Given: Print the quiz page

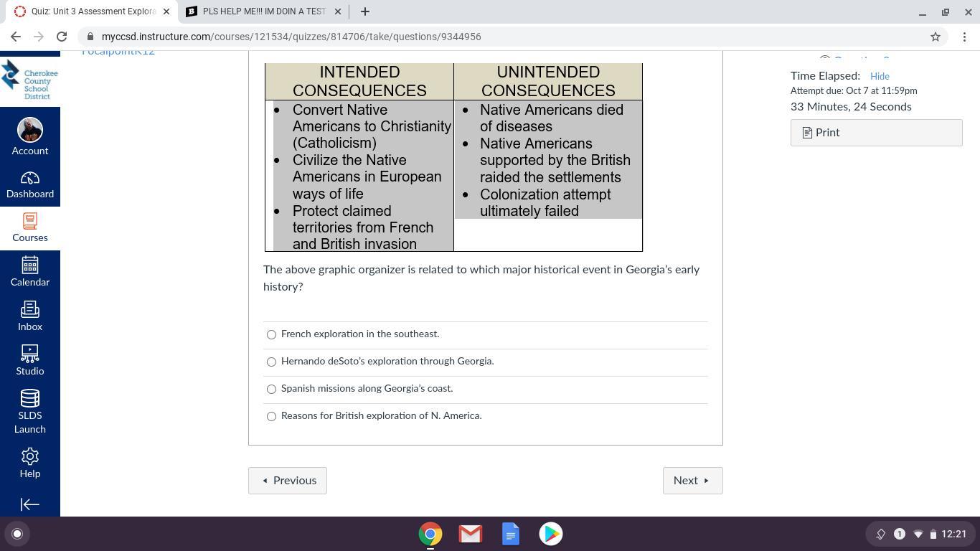Looking at the screenshot, I should [x=876, y=133].
